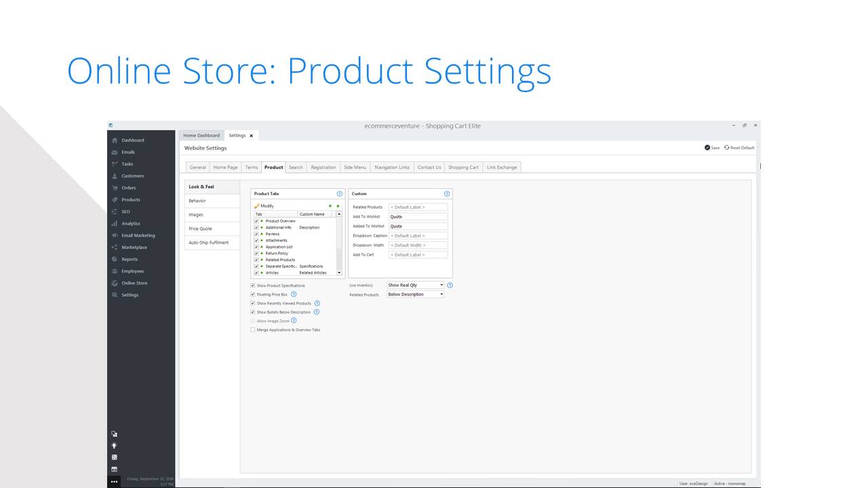Uncheck the Return Policy tab checkbox
The image size is (868, 488).
pos(256,253)
